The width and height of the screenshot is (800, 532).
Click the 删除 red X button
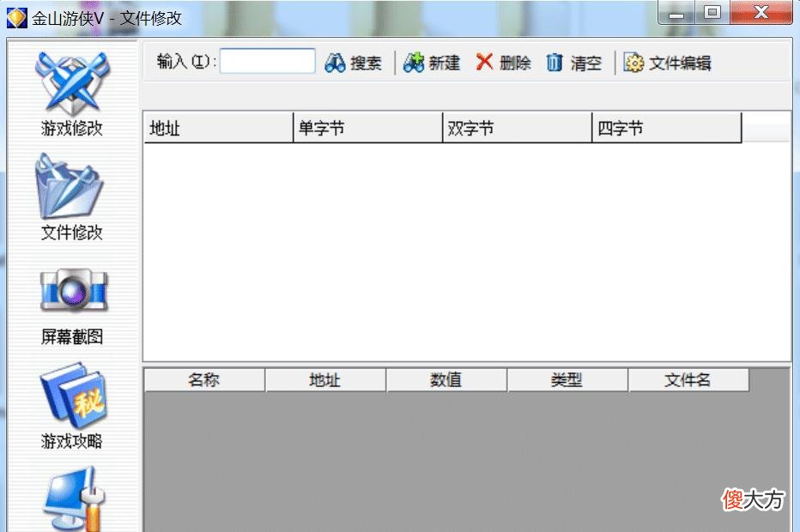[503, 63]
